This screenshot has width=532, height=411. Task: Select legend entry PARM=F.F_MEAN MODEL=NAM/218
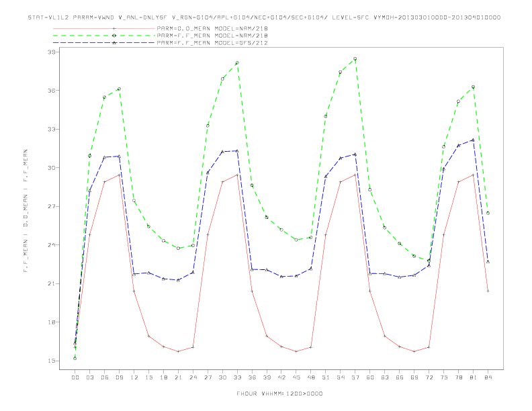click(212, 36)
